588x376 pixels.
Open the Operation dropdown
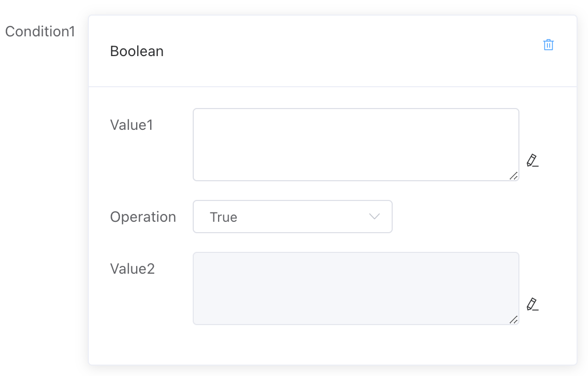(x=292, y=217)
